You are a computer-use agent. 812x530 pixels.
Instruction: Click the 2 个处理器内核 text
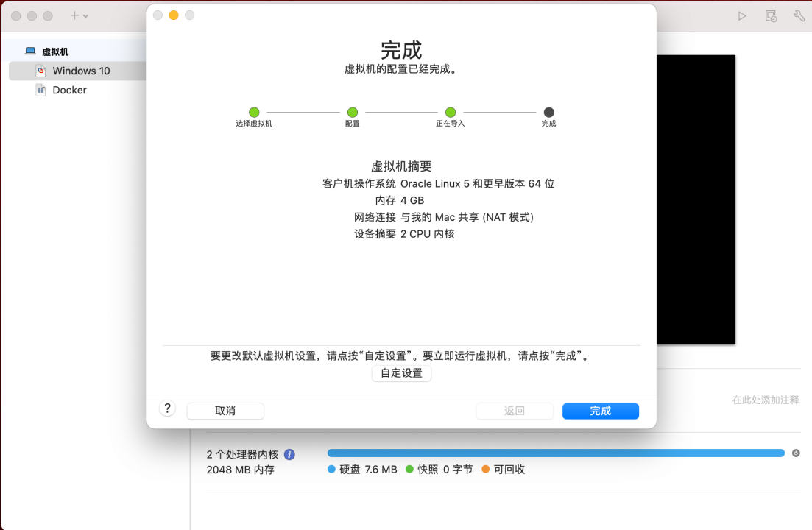coord(242,454)
